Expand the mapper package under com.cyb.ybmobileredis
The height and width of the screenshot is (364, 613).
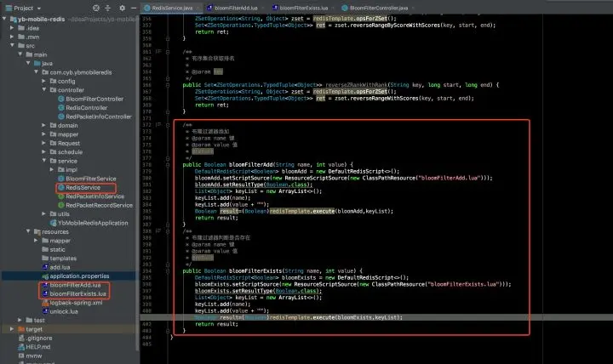(x=43, y=134)
